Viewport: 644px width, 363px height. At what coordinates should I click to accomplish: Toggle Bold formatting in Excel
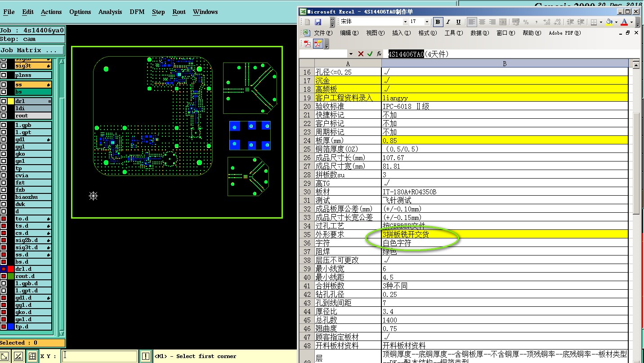[x=438, y=22]
